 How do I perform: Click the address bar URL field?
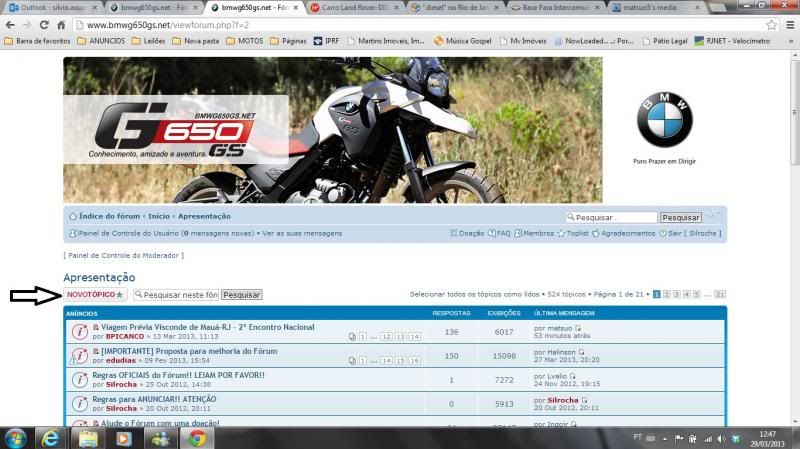click(x=418, y=25)
